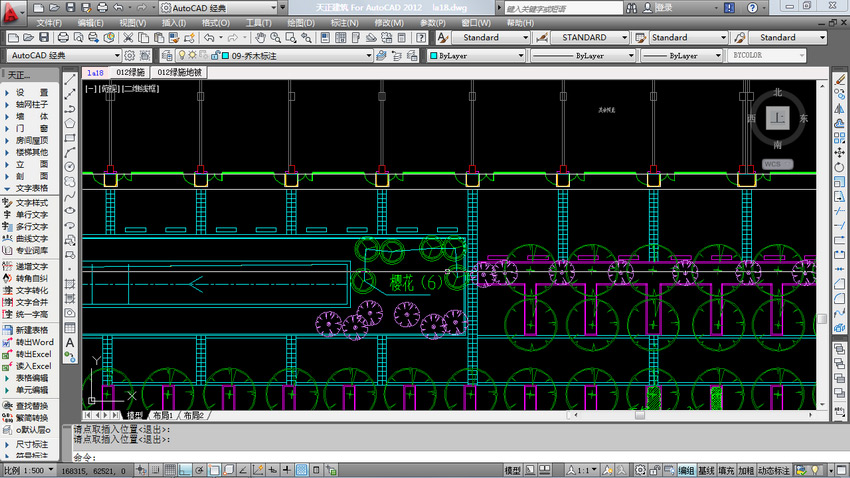This screenshot has height=478, width=850.
Task: Click the Open file folder icon
Action: [x=29, y=37]
